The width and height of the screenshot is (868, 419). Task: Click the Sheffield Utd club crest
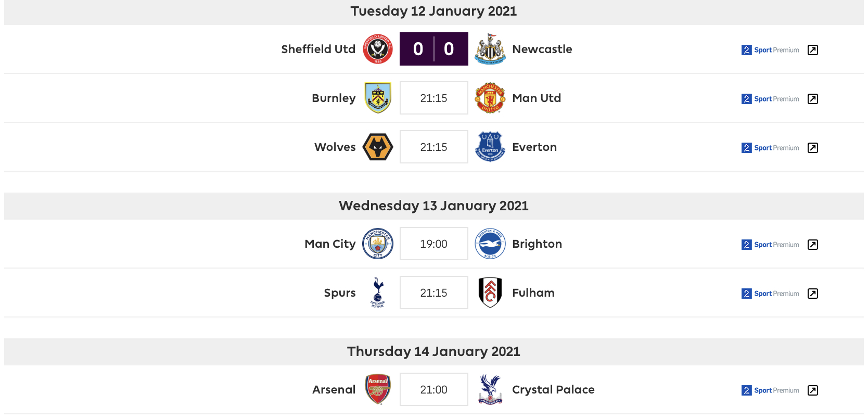pos(378,49)
